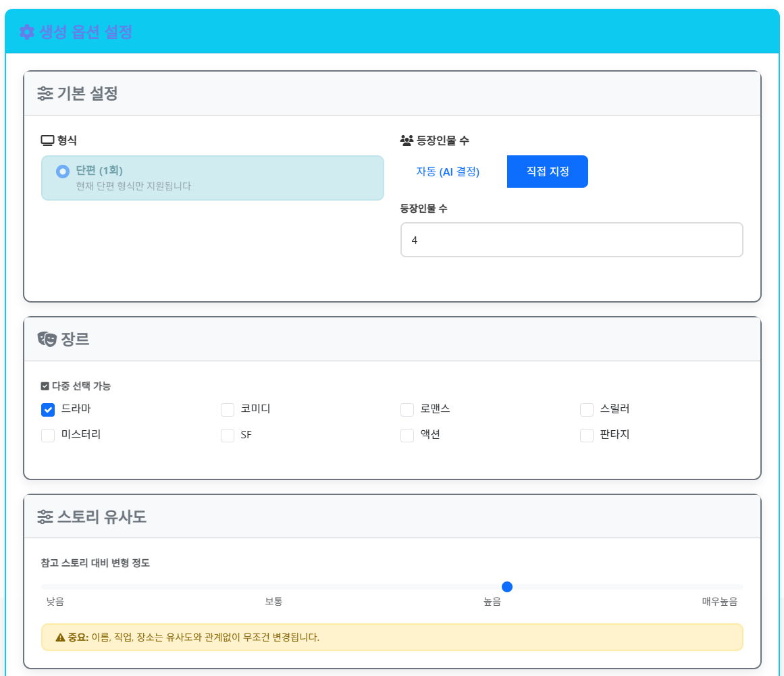Click the 매우높음 slider label
Image resolution: width=784 pixels, height=676 pixels.
[x=719, y=602]
